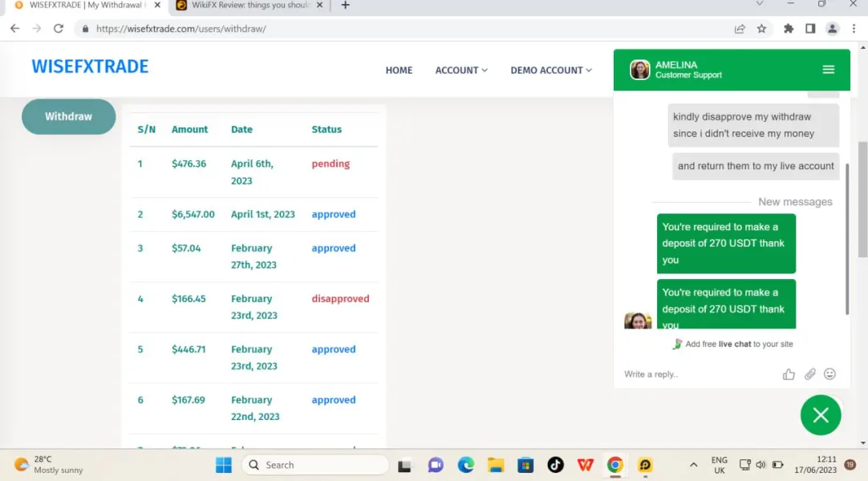Click the volume tray icon
The image size is (868, 481).
(x=761, y=465)
